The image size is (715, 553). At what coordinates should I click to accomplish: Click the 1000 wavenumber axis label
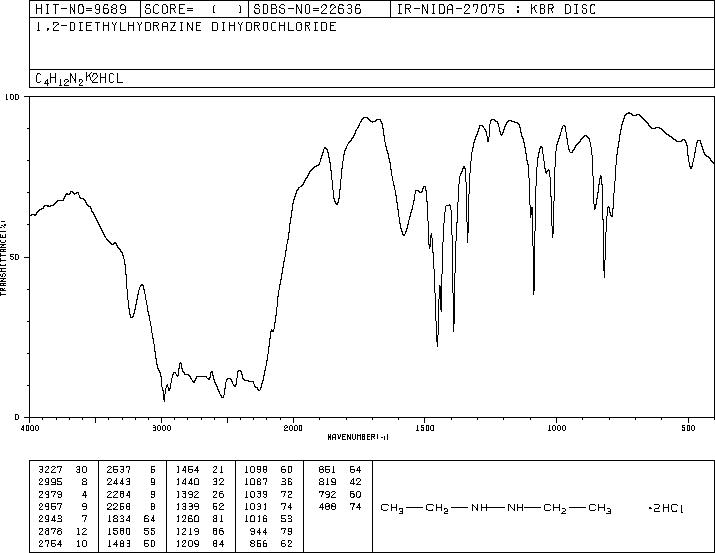tap(556, 428)
